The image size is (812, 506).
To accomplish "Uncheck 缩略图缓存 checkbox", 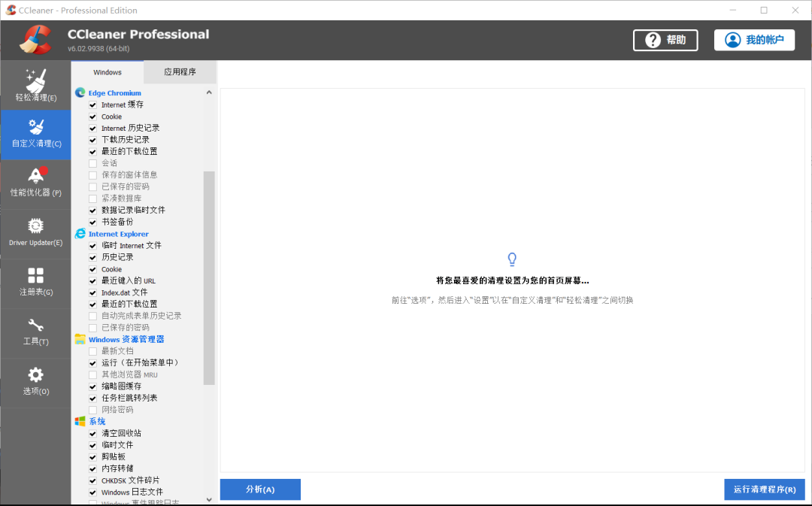I will pyautogui.click(x=92, y=386).
